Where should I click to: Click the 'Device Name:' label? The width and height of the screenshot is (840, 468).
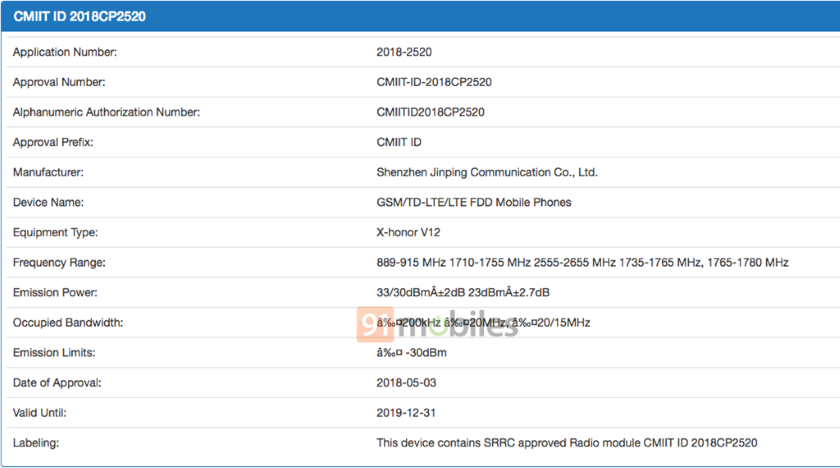click(48, 202)
